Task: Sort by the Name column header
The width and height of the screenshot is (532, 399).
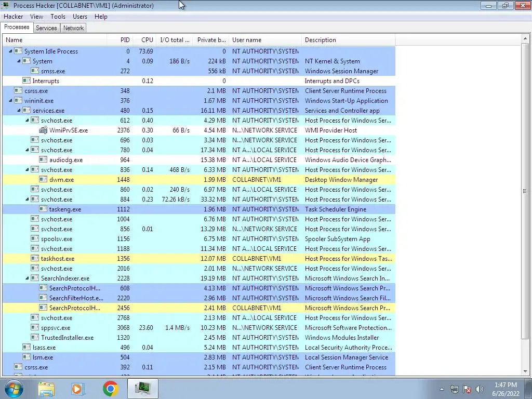Action: [55, 40]
